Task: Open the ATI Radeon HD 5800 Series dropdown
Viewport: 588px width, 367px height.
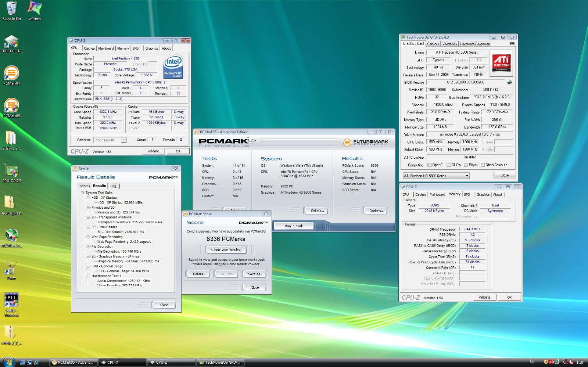Action: tap(436, 176)
